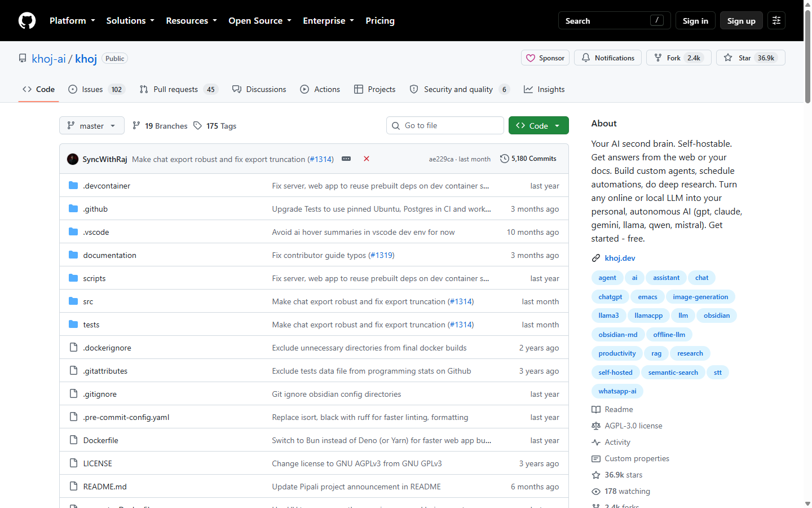Click SyncWithRaj avatar image
Image resolution: width=812 pixels, height=508 pixels.
[x=73, y=159]
